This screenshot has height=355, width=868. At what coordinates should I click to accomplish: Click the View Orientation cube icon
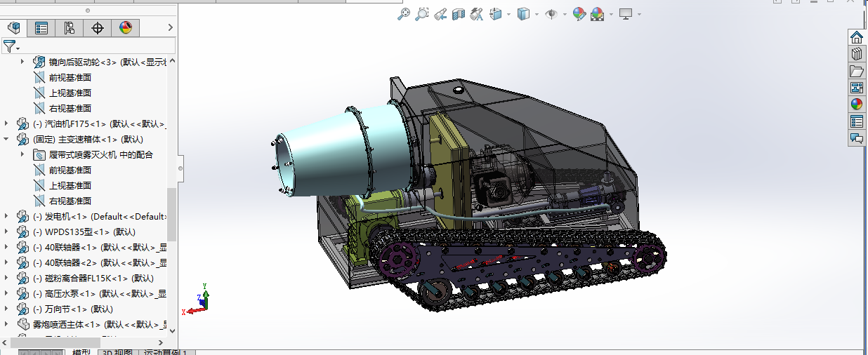click(496, 13)
